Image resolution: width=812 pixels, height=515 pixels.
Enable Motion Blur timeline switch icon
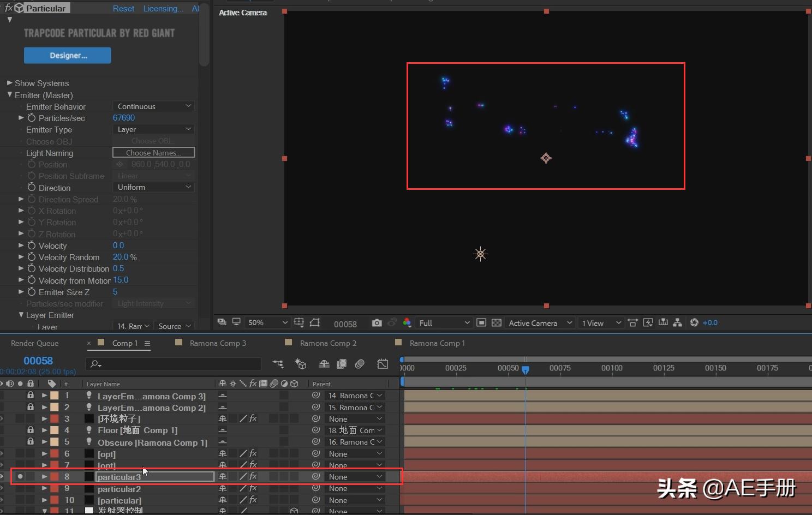360,364
